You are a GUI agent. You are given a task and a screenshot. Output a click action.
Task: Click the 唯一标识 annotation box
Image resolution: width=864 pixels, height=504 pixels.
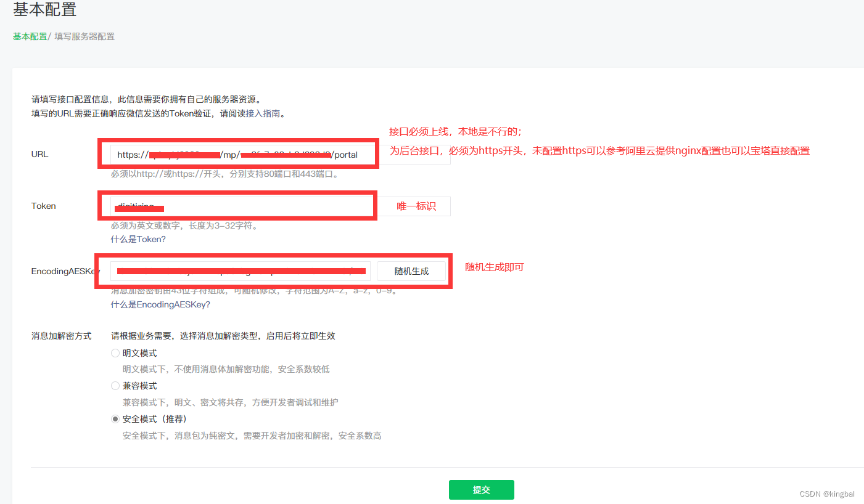[x=414, y=206]
